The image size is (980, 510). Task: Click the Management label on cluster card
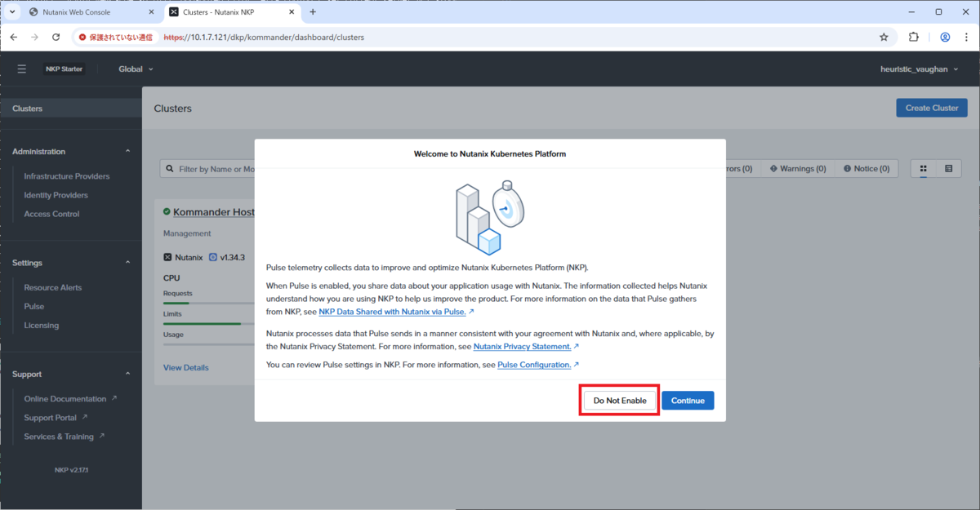coord(187,233)
